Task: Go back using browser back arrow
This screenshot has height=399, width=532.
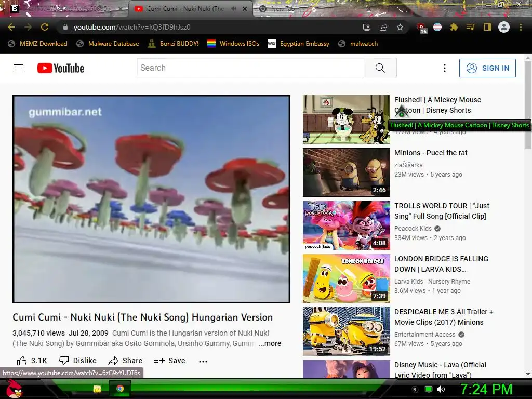Action: [11, 27]
